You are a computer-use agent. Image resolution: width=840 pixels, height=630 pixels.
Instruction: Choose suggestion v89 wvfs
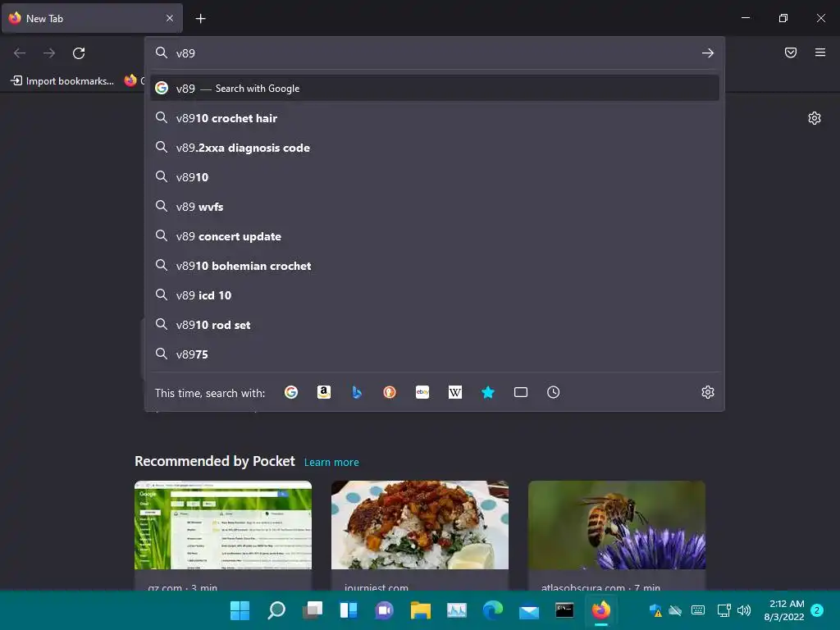435,206
